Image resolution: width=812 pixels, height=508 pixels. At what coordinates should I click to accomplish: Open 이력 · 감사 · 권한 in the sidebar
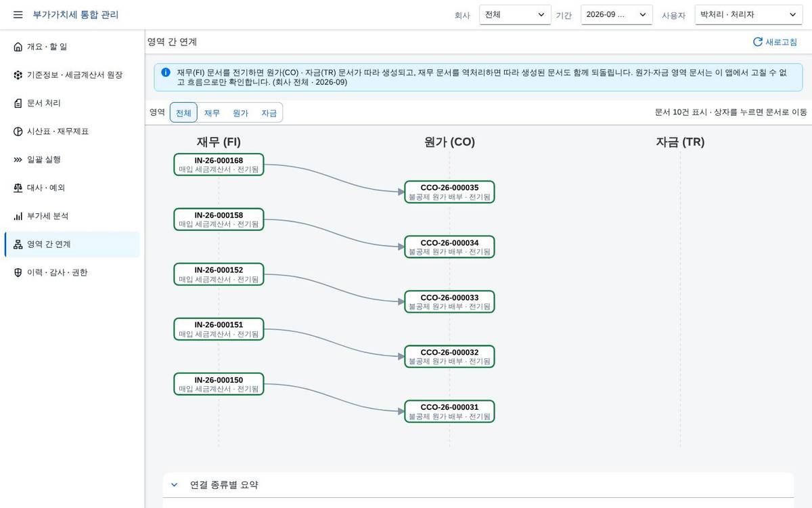(x=72, y=272)
